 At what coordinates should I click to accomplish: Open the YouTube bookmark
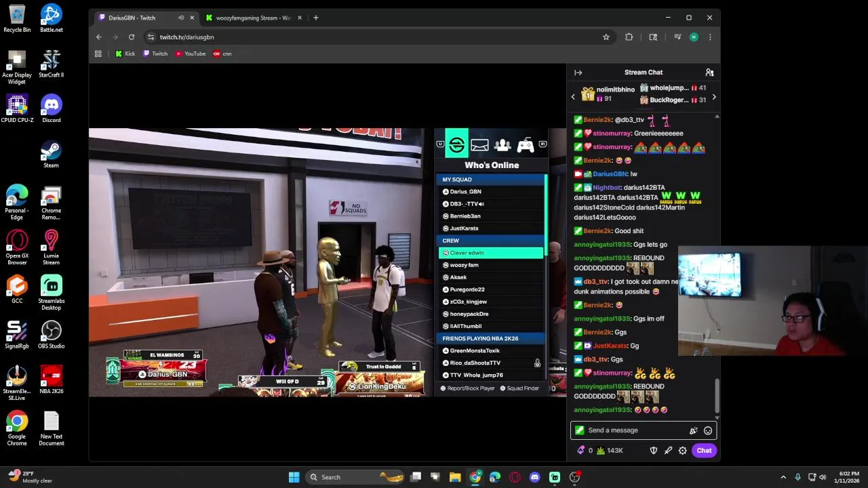[191, 54]
